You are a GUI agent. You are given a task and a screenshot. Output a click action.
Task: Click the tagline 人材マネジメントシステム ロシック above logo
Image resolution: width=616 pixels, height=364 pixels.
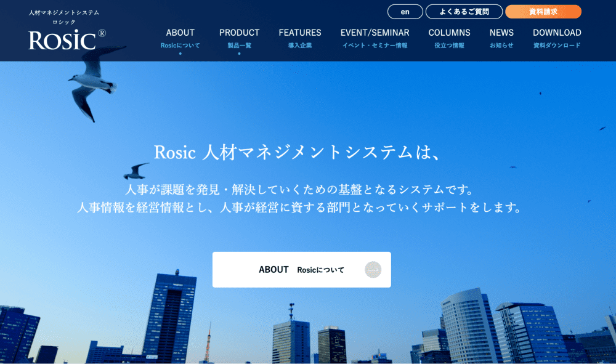[64, 17]
